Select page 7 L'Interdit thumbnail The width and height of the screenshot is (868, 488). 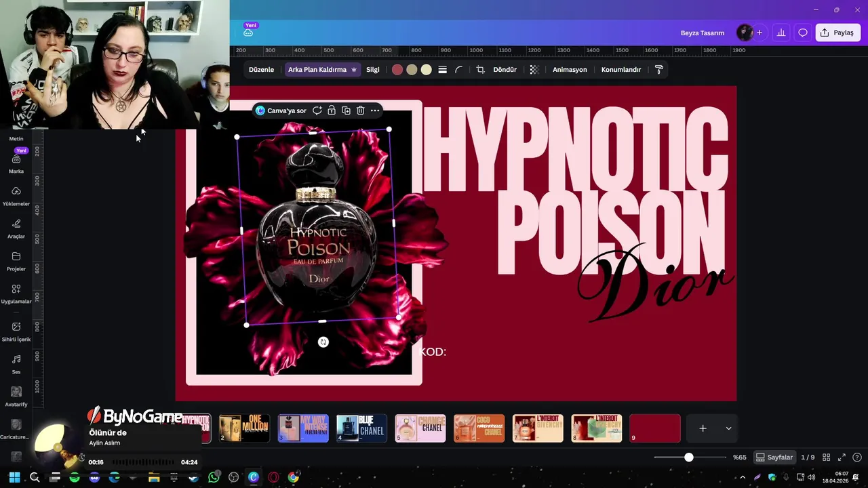pyautogui.click(x=538, y=428)
